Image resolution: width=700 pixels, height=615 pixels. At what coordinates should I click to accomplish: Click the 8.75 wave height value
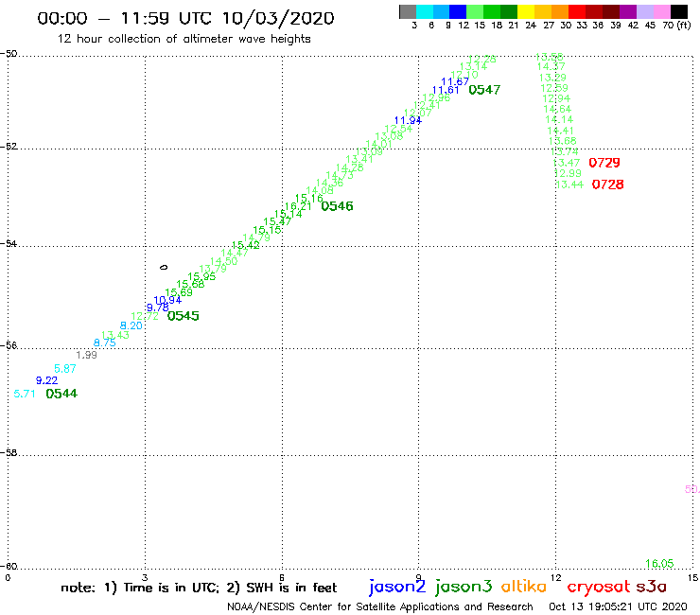click(x=104, y=343)
